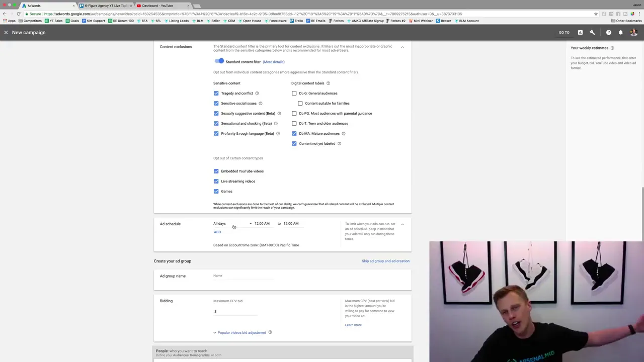
Task: Switch to Dashboard - YouTube browser tab
Action: (x=162, y=6)
